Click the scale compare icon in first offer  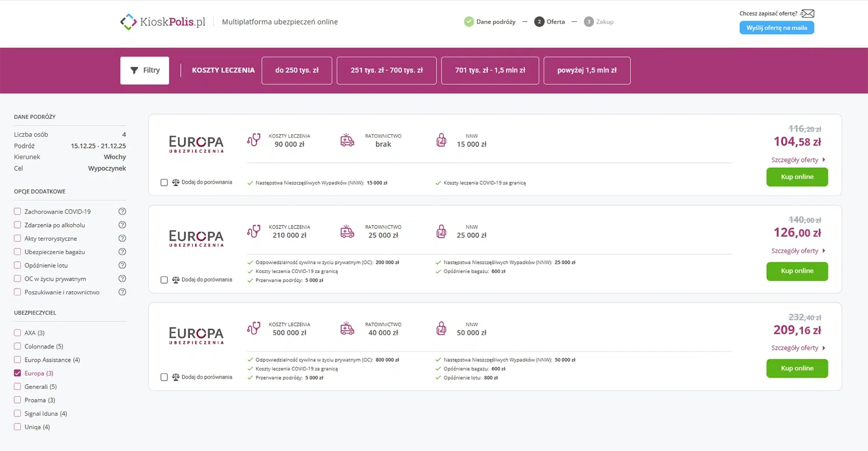pos(176,182)
